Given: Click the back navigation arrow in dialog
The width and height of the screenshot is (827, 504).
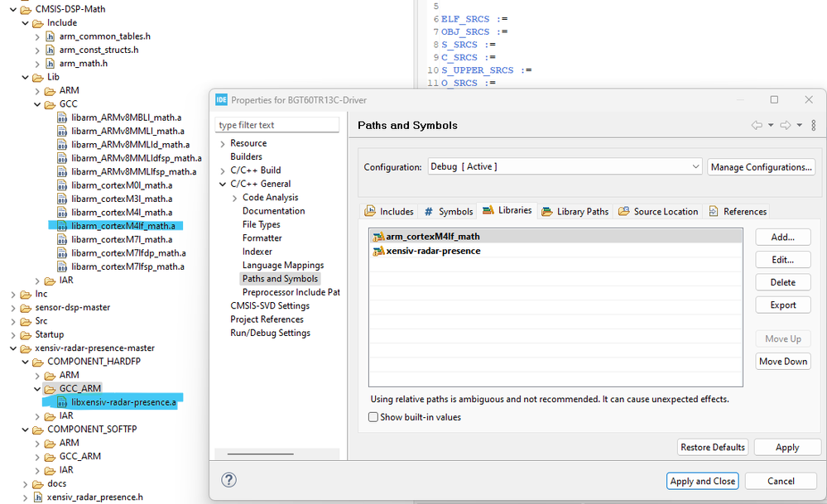Looking at the screenshot, I should [757, 125].
